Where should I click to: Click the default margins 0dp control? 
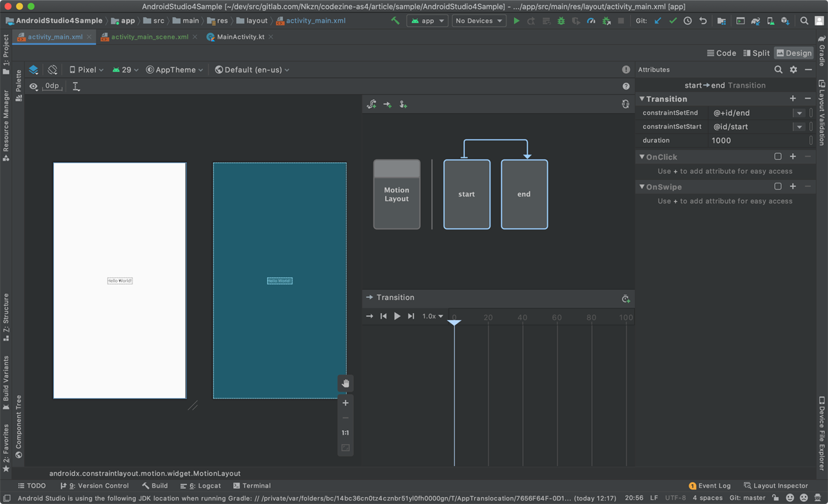click(x=52, y=86)
